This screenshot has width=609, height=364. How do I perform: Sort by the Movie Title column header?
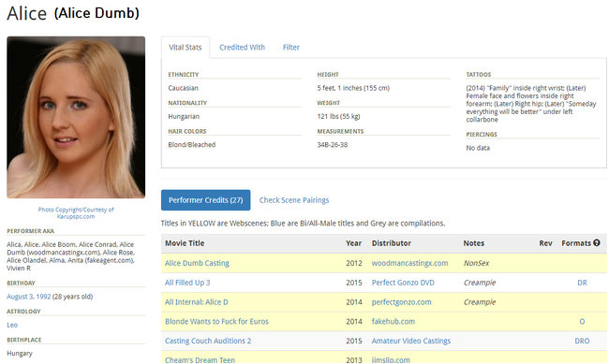185,243
